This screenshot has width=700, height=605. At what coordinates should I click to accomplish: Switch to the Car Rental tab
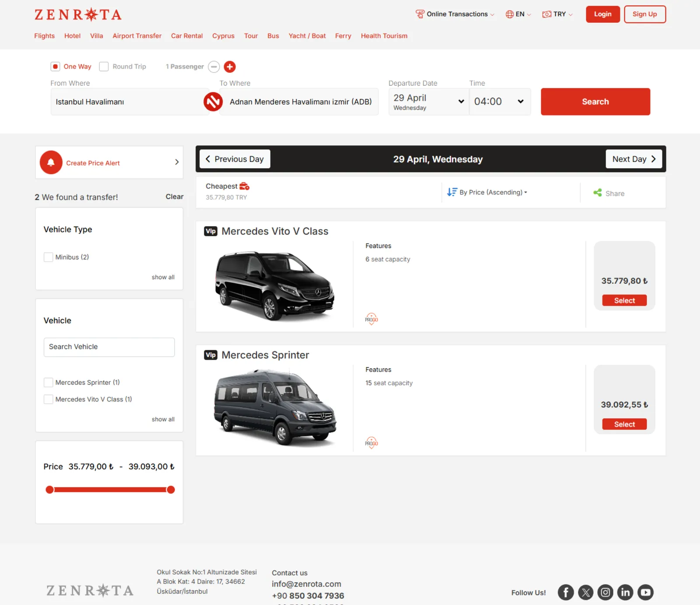coord(187,36)
